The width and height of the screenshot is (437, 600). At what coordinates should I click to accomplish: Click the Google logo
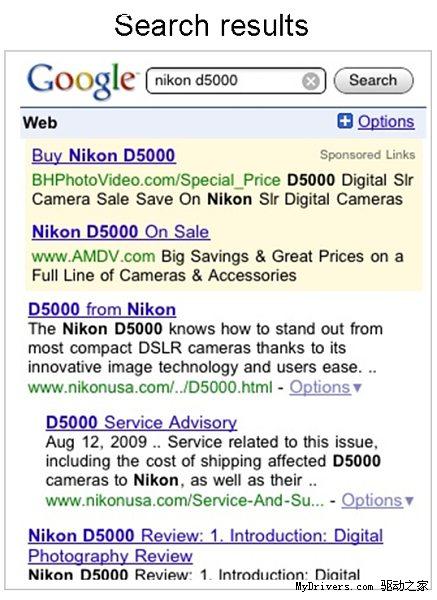pos(81,81)
